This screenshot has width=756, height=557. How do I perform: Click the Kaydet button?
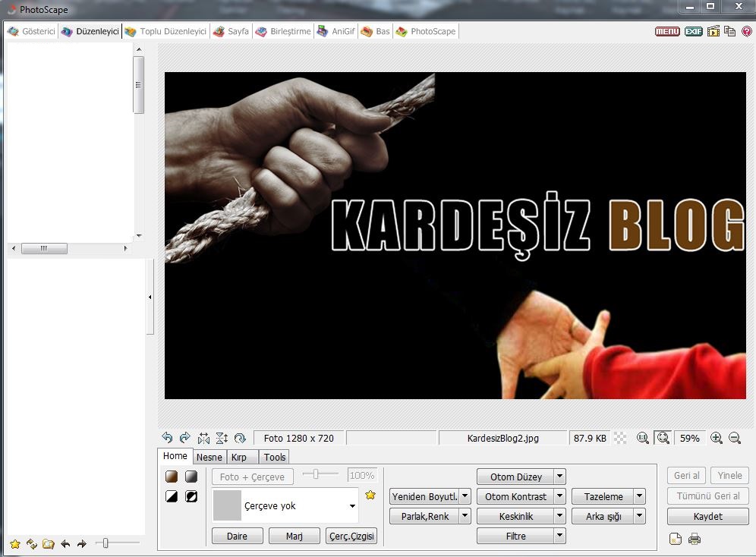tap(707, 516)
